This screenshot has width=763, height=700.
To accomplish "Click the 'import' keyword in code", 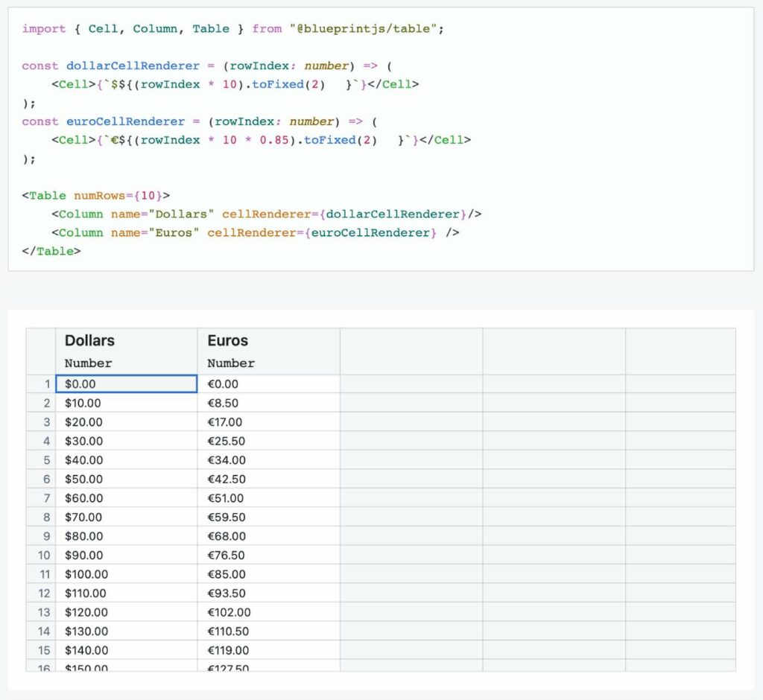I will coord(44,29).
